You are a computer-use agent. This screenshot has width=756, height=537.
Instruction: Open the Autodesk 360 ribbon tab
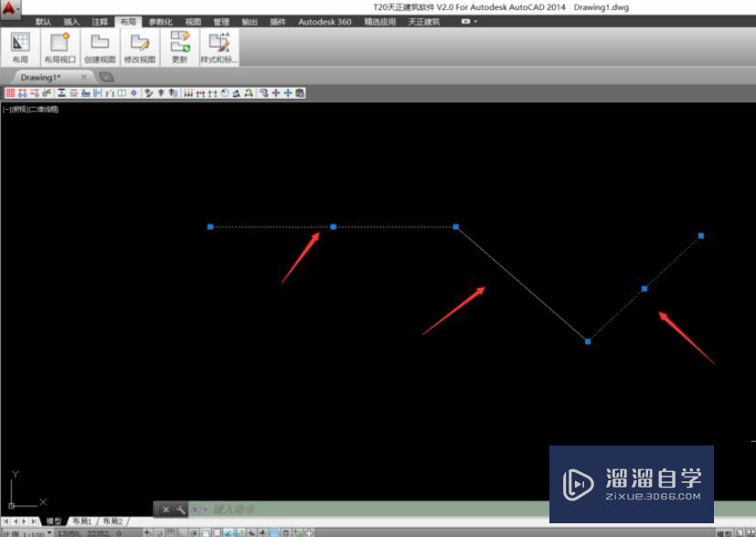[x=325, y=22]
